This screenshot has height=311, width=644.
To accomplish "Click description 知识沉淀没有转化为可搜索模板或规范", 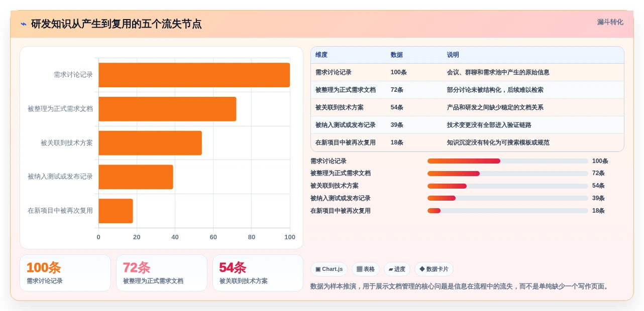I will click(498, 142).
